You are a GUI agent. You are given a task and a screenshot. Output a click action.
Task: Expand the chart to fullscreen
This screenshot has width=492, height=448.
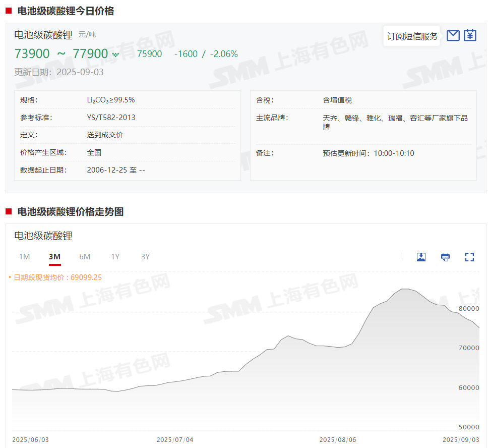(x=469, y=257)
